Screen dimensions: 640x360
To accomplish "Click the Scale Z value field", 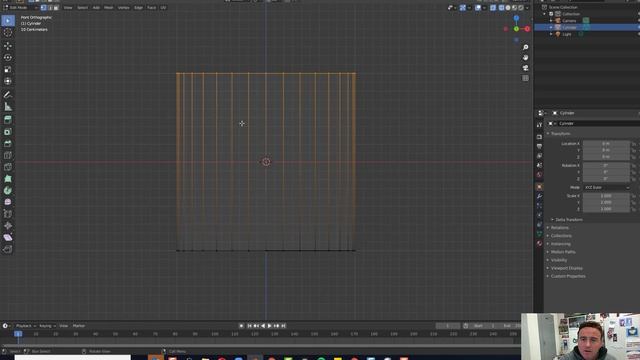I will pos(606,209).
